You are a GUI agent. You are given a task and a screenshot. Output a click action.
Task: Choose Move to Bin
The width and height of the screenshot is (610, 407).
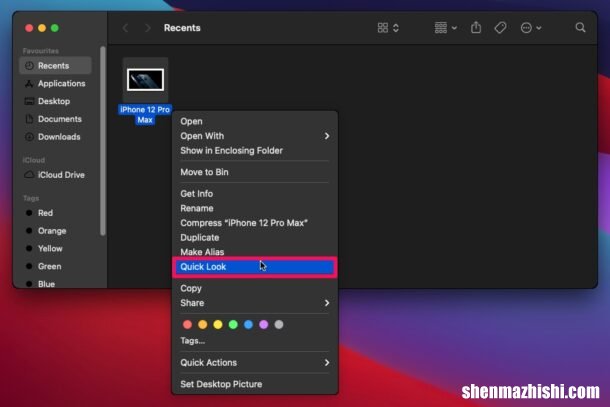[x=255, y=172]
